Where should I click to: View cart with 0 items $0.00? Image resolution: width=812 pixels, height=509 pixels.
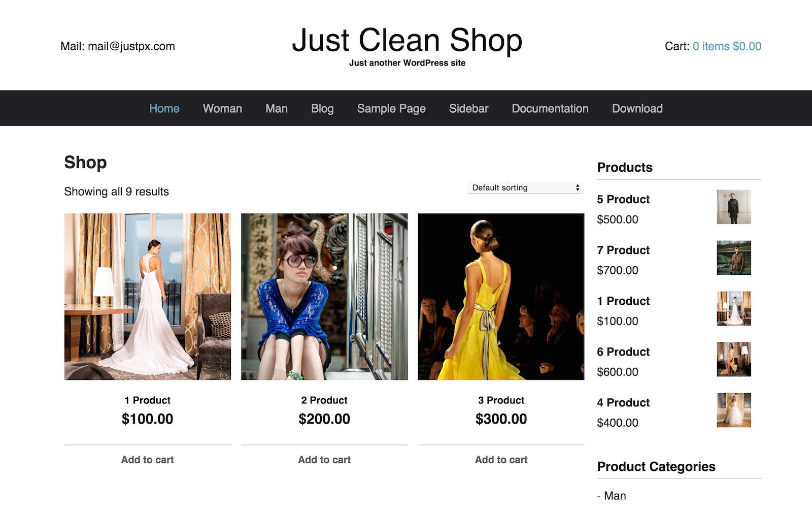pos(727,46)
